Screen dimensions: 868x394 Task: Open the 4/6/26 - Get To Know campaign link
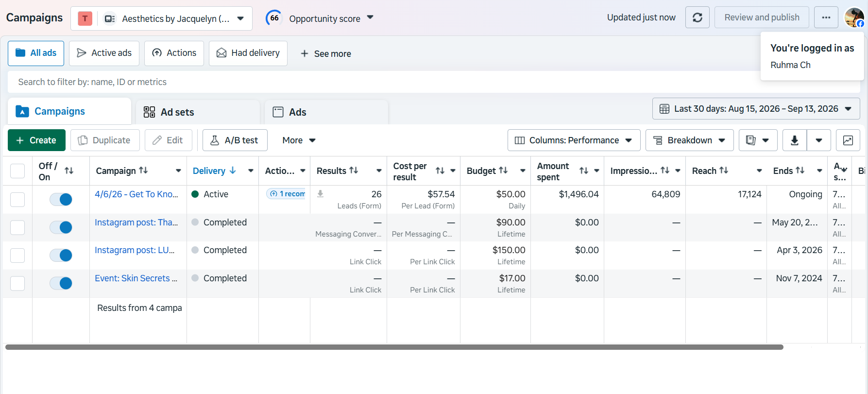point(136,194)
